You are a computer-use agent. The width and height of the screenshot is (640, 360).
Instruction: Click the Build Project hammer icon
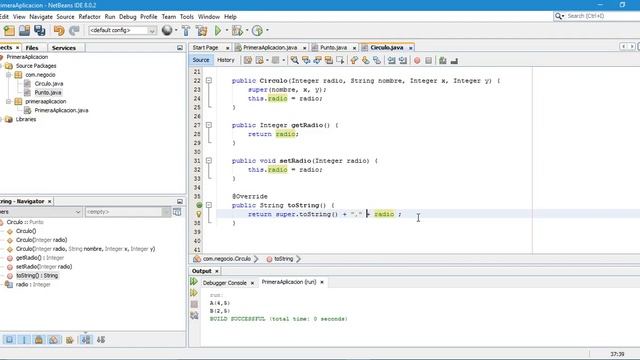[186, 31]
